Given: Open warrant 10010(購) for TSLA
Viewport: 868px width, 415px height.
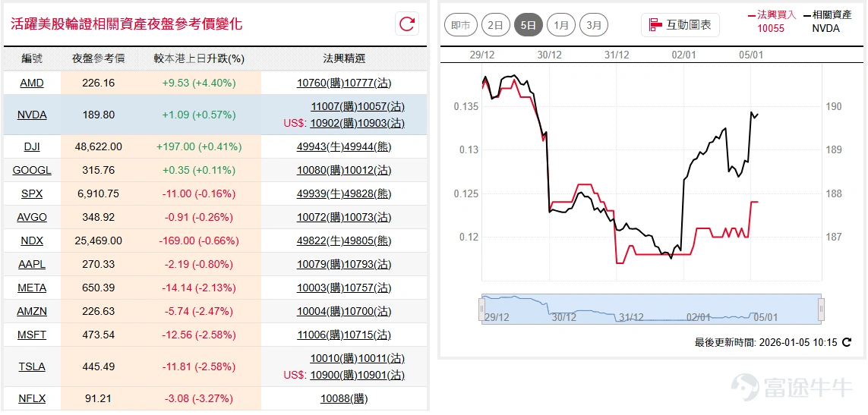Looking at the screenshot, I should tap(334, 359).
